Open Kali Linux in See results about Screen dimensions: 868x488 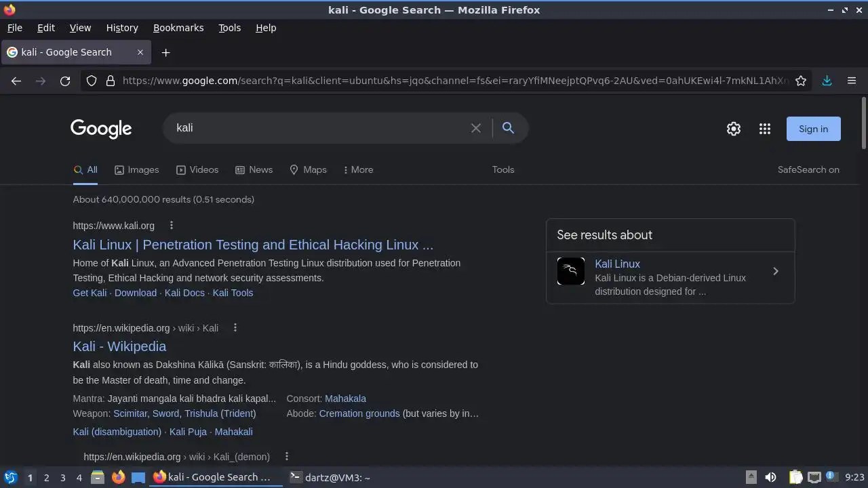(x=617, y=264)
